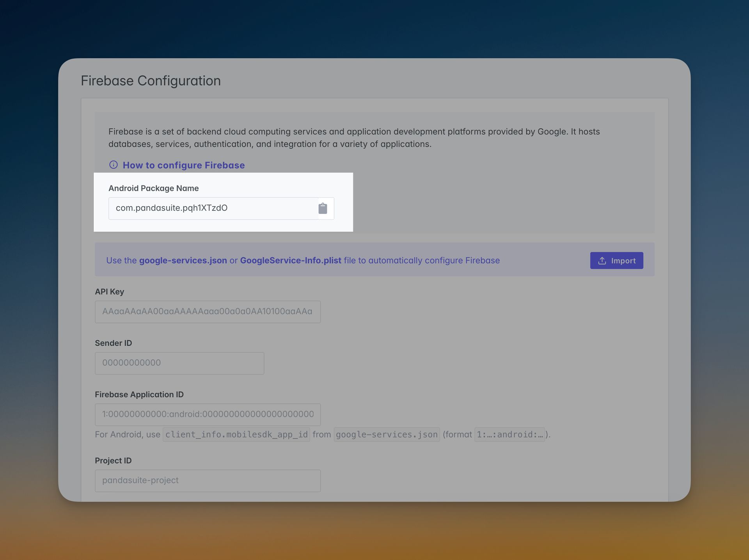The height and width of the screenshot is (560, 749).
Task: Click the Project ID input field
Action: [208, 481]
